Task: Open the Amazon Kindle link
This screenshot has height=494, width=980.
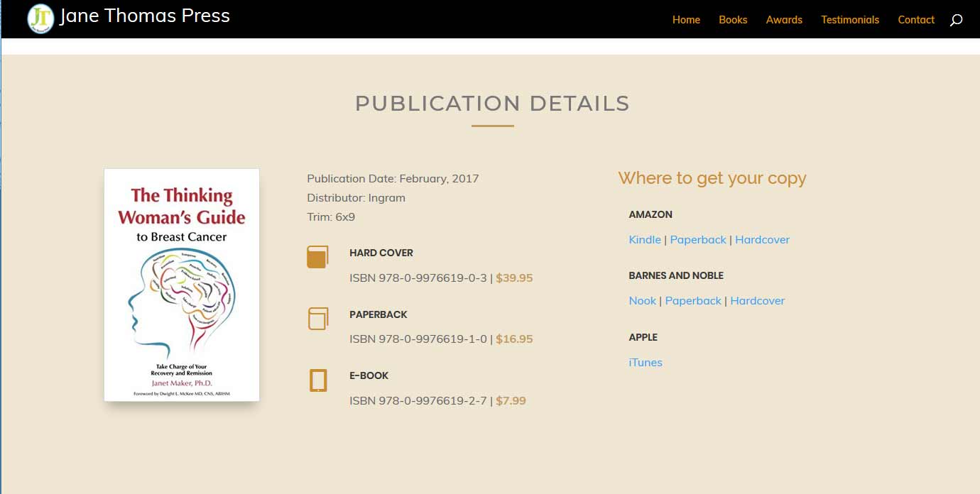Action: coord(644,240)
